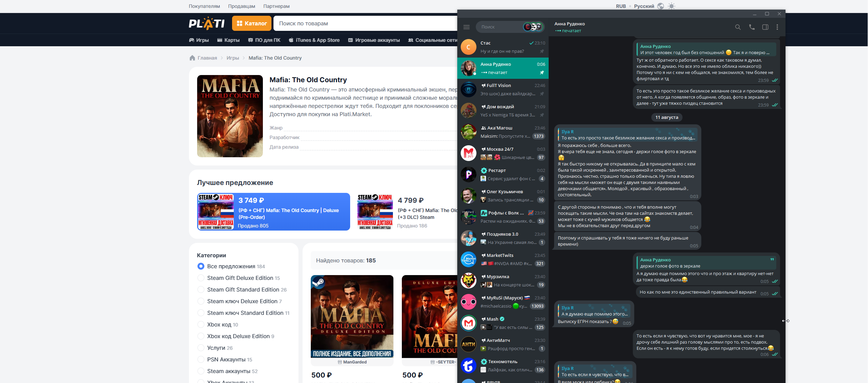Click Партнерам top link
The image size is (868, 383).
tap(276, 6)
